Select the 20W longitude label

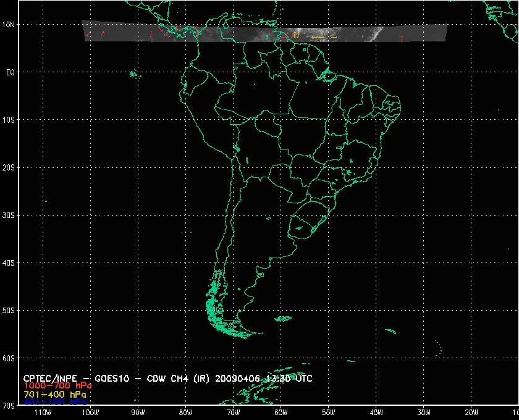(471, 412)
